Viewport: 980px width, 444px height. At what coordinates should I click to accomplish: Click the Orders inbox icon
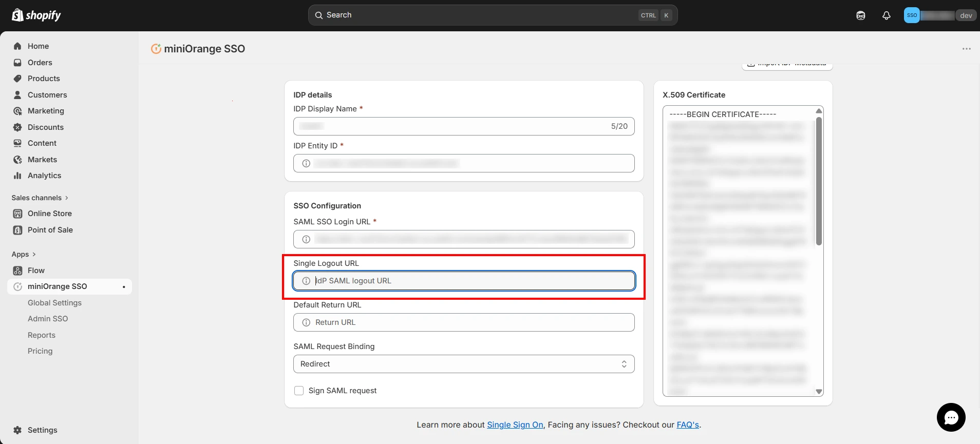pyautogui.click(x=17, y=63)
